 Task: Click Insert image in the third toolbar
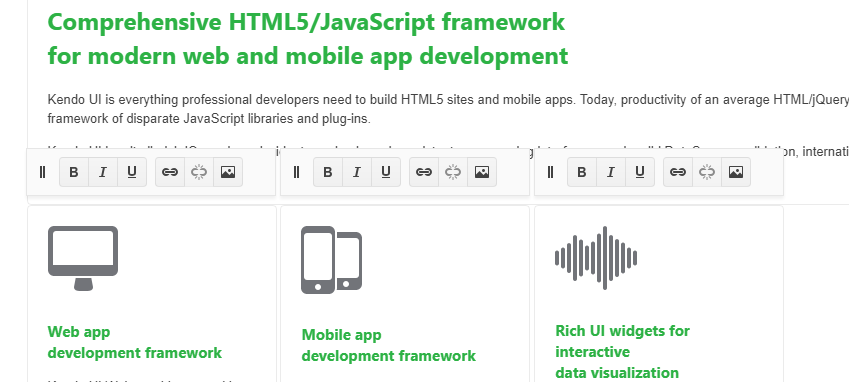tap(736, 172)
